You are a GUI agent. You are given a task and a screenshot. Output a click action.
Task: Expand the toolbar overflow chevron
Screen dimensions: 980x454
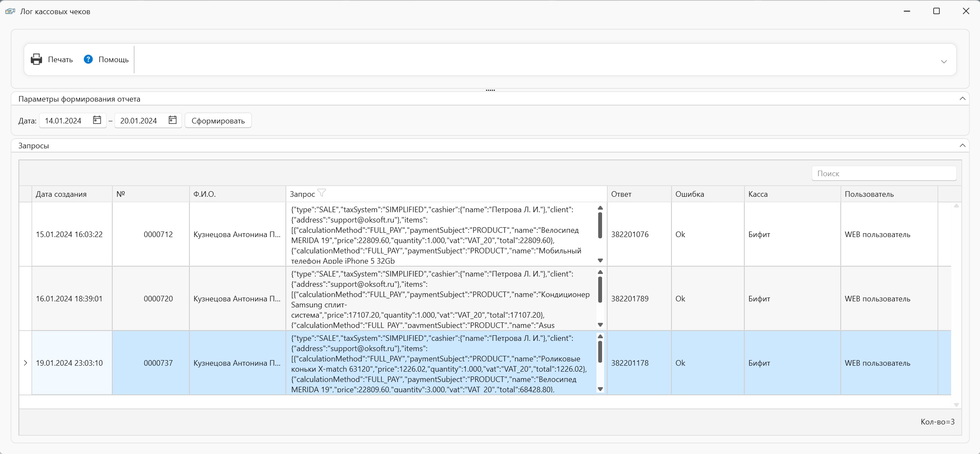pyautogui.click(x=944, y=61)
